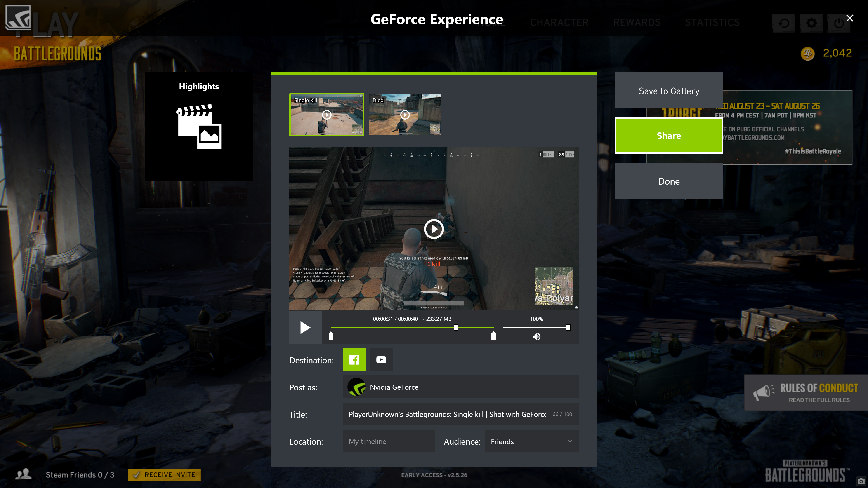Image resolution: width=868 pixels, height=488 pixels.
Task: Click the Done button to close
Action: coord(669,181)
